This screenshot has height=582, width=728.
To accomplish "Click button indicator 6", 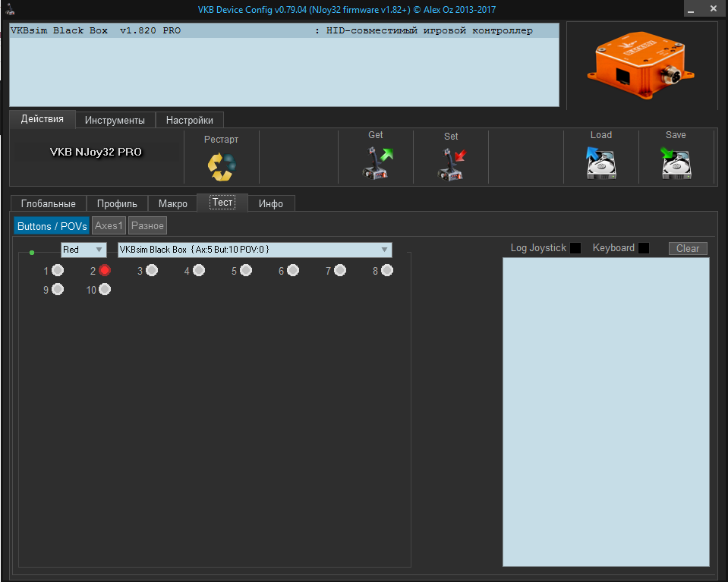I will pos(293,270).
